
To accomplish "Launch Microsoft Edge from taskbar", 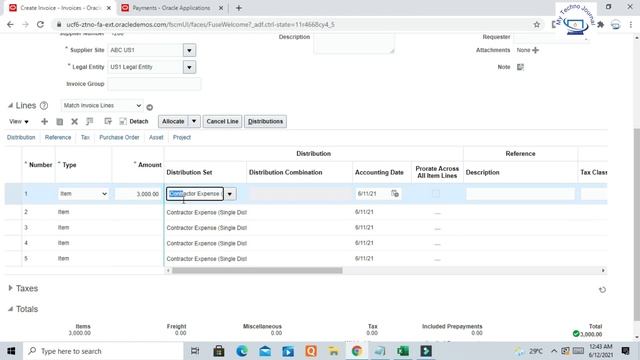I will (242, 351).
